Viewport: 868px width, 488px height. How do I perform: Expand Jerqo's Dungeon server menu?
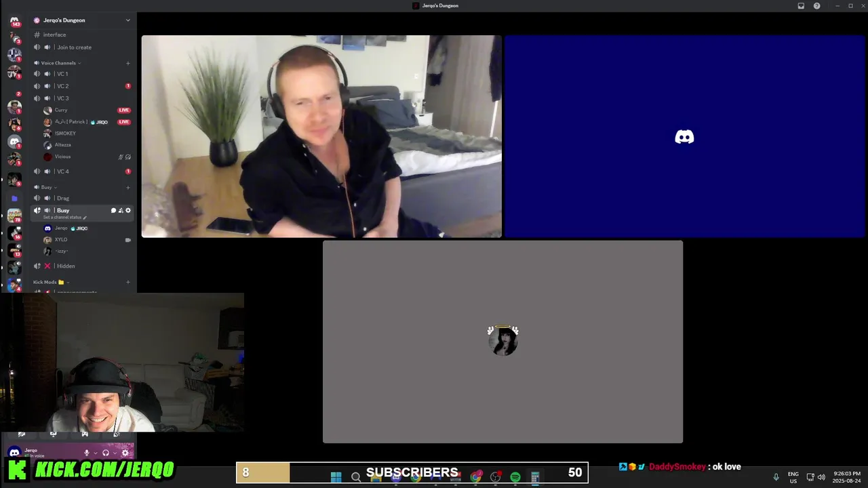127,20
